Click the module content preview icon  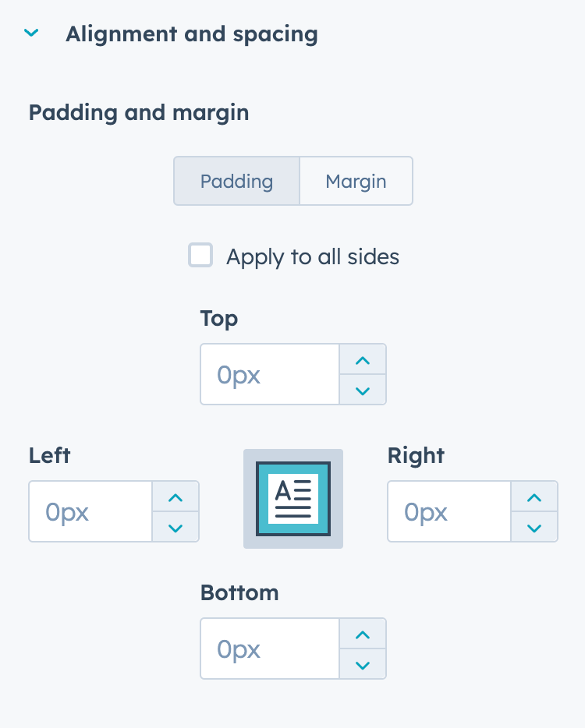(x=292, y=499)
